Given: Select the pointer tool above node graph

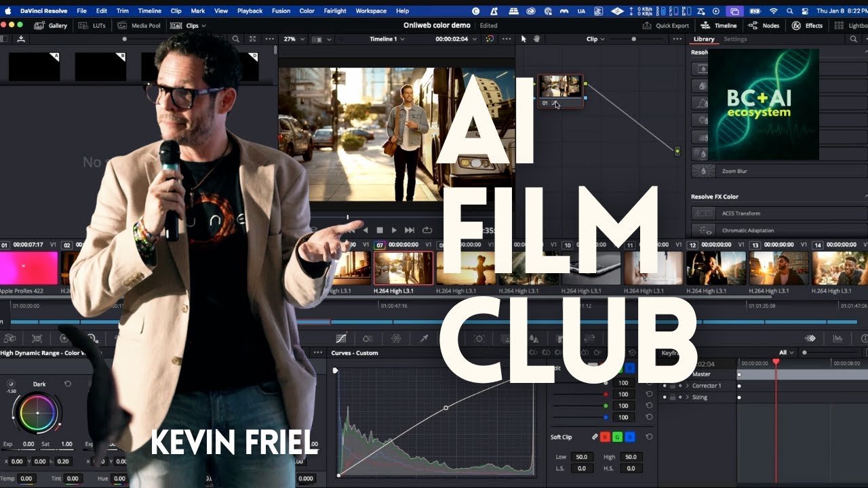Looking at the screenshot, I should (524, 39).
